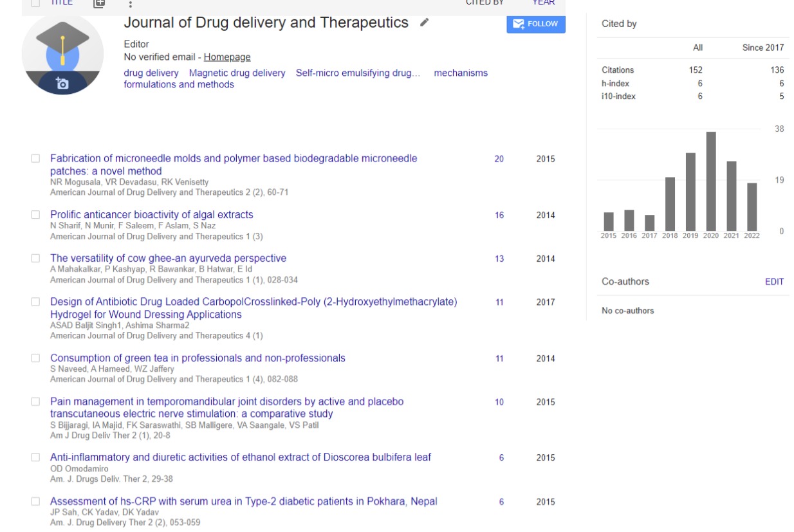Open the three-dot more options menu
This screenshot has width=794, height=532.
(130, 4)
